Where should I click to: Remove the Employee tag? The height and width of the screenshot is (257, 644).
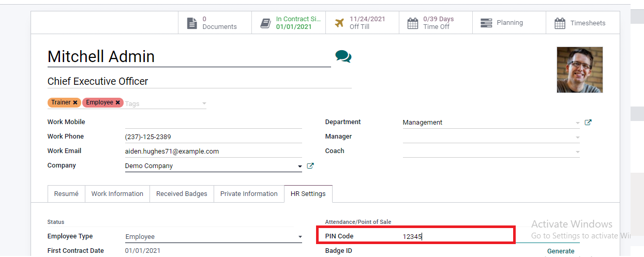click(118, 102)
